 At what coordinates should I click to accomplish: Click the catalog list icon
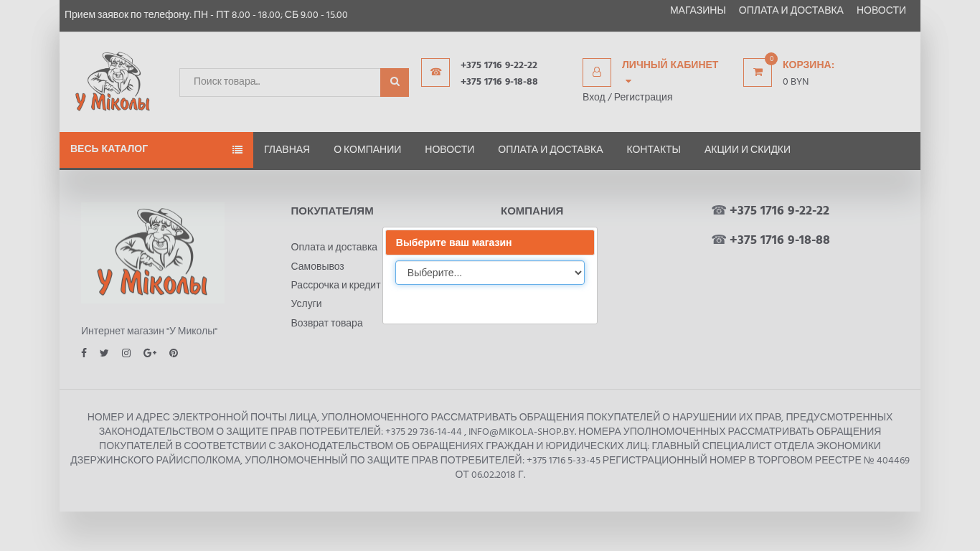point(237,150)
